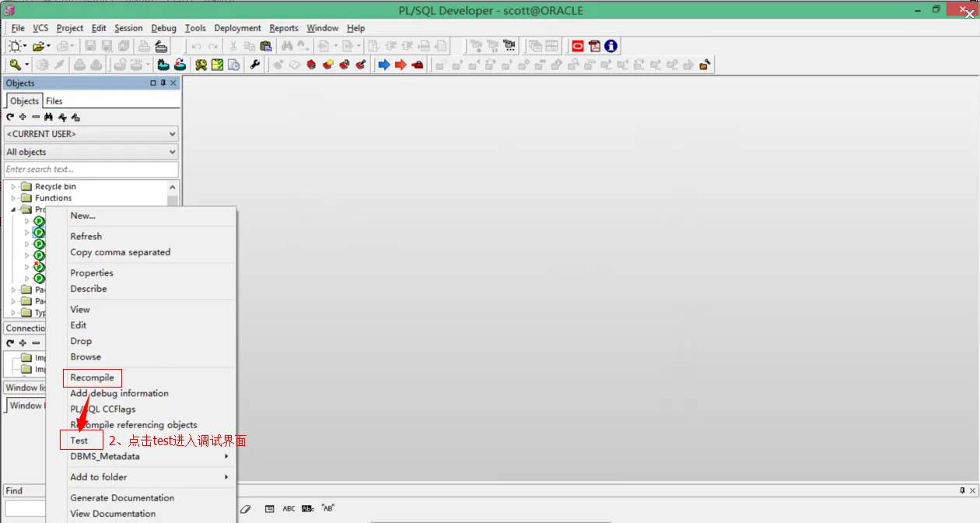This screenshot has height=523, width=980.
Task: Click the object tree scrollbar up arrow
Action: coord(173,188)
